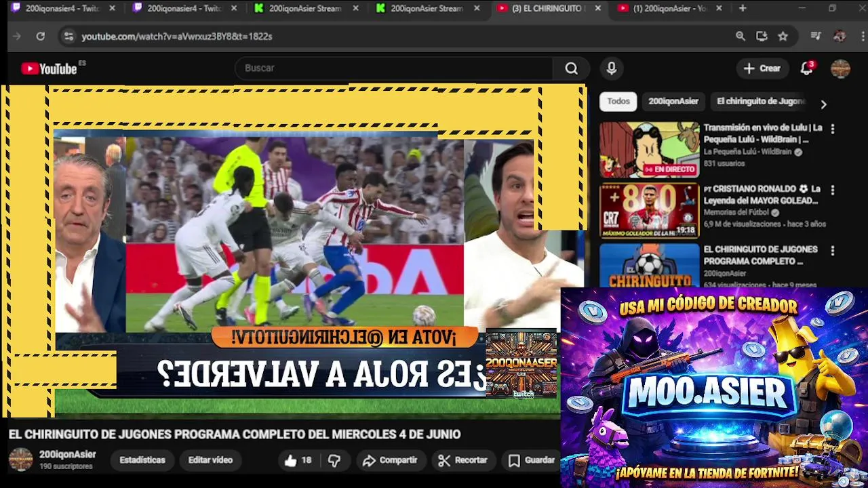
Task: Open channel avatar beside 200iqonAsier name
Action: (x=20, y=460)
